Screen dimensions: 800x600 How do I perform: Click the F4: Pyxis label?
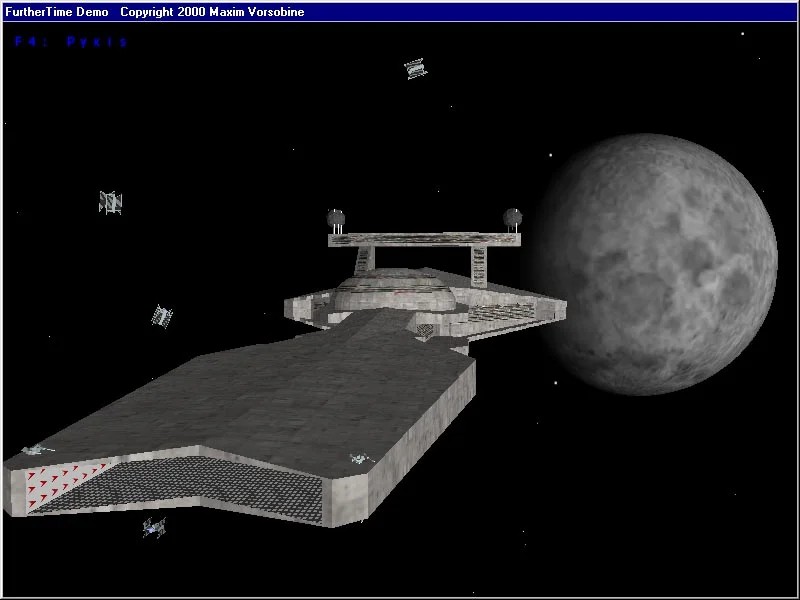71,42
